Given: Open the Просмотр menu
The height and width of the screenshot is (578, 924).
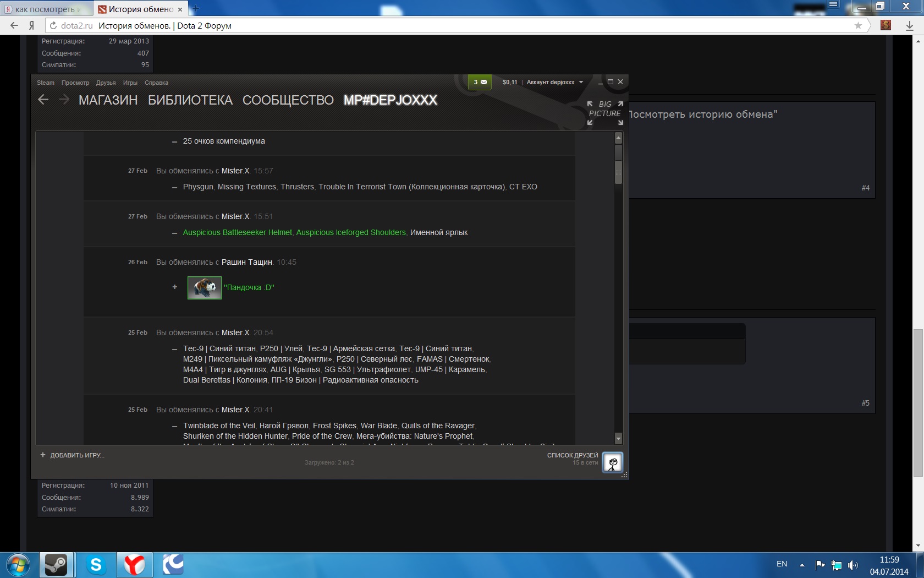Looking at the screenshot, I should [x=75, y=83].
